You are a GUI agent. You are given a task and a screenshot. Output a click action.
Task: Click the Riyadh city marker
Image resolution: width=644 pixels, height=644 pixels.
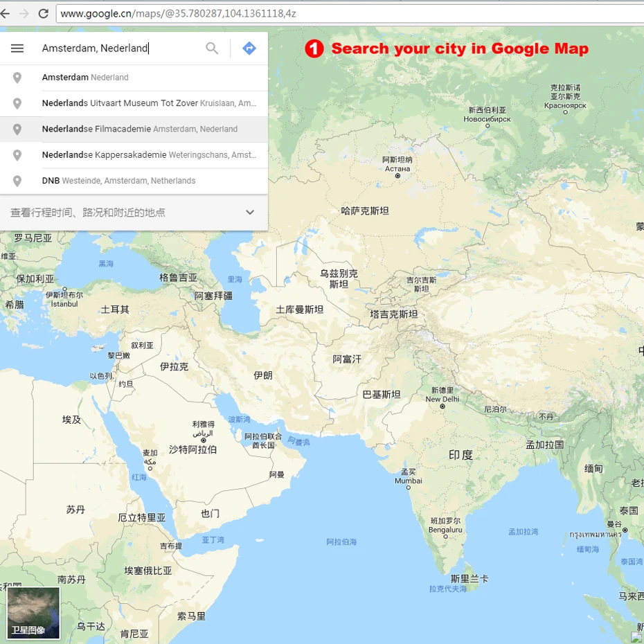click(x=204, y=440)
